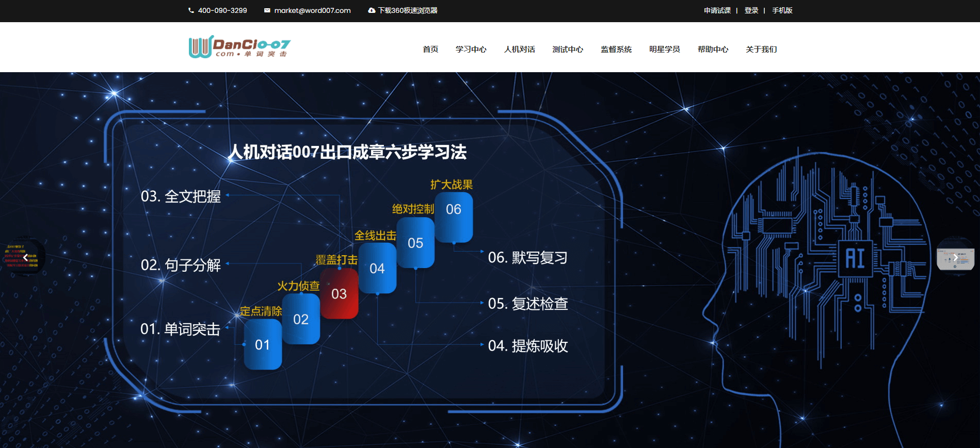
Task: Click the text 01. 单词突击
Action: [180, 329]
